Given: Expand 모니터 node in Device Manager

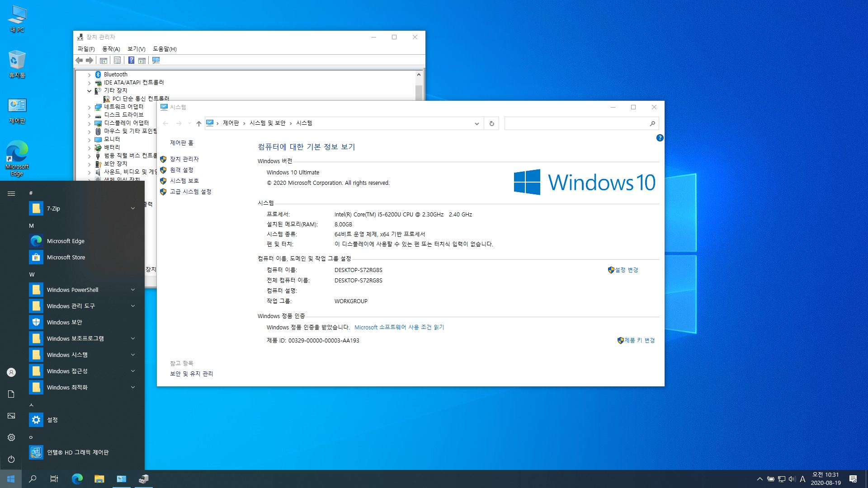Looking at the screenshot, I should point(89,140).
